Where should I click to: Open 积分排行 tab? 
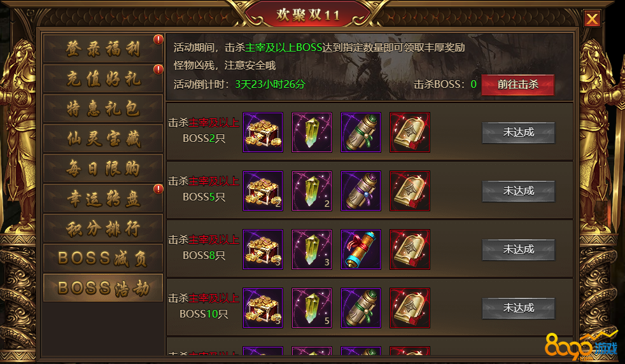[103, 228]
